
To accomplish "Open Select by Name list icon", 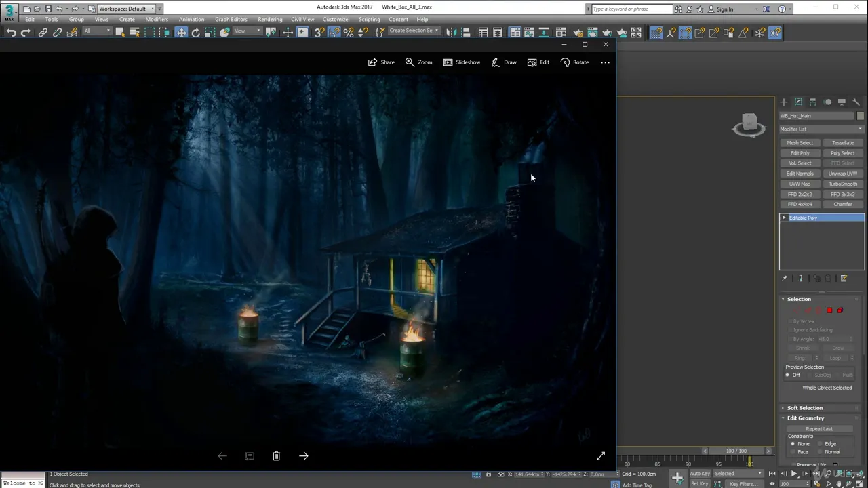I will pos(135,33).
